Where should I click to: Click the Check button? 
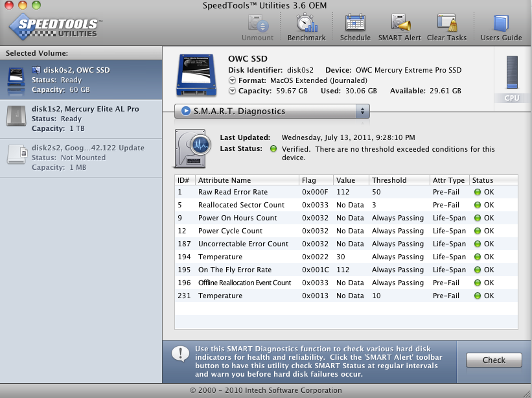coord(494,360)
